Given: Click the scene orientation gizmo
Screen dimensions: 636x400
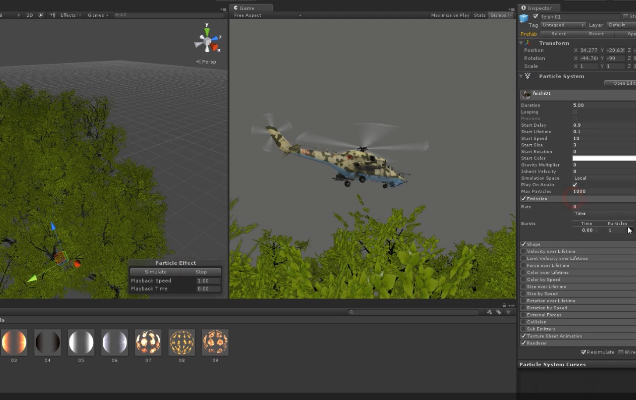Looking at the screenshot, I should [208, 41].
